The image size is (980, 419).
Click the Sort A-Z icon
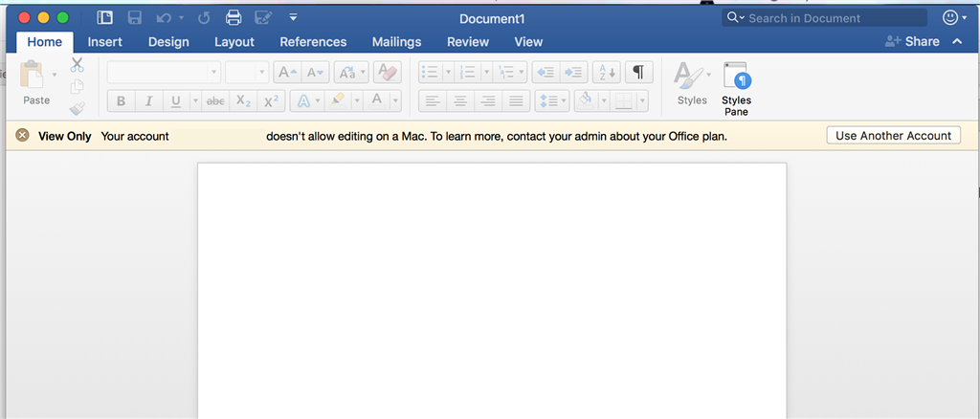click(x=606, y=73)
